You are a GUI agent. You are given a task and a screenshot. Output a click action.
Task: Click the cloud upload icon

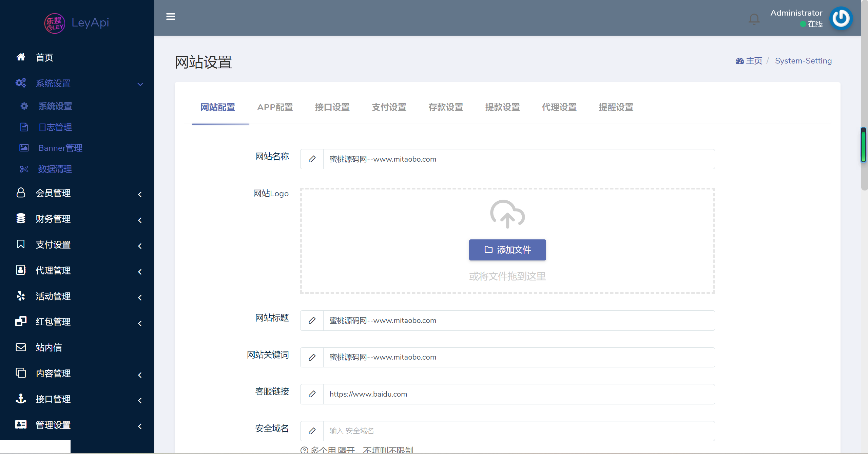pos(507,214)
